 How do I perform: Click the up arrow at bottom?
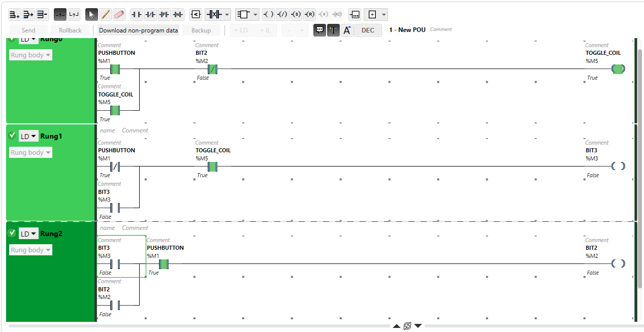click(397, 326)
